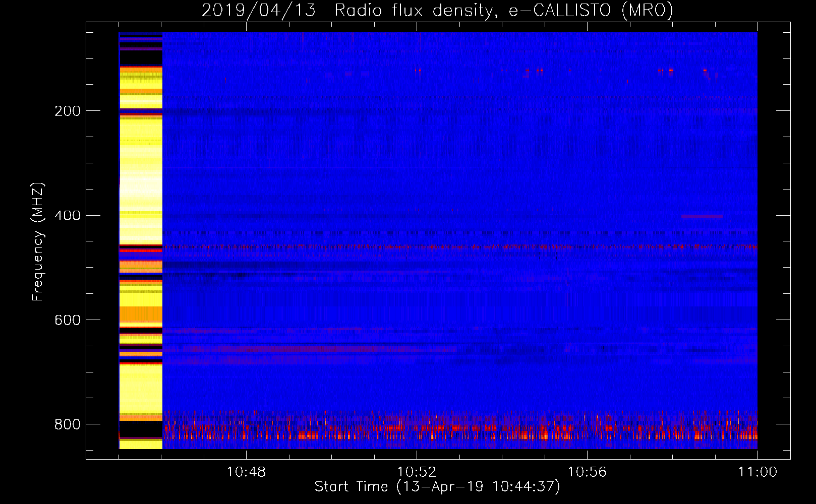
Task: Select the '10:48' time tick label
Action: click(246, 472)
